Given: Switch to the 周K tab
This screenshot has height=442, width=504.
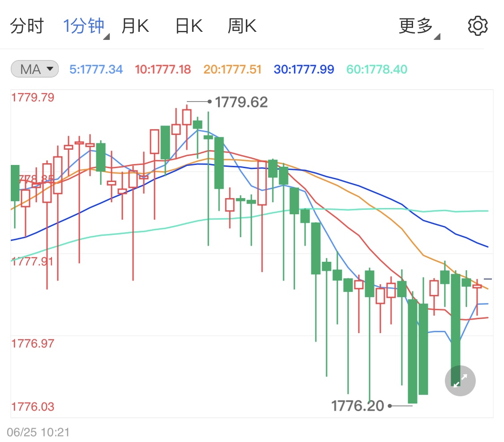Looking at the screenshot, I should point(242,26).
